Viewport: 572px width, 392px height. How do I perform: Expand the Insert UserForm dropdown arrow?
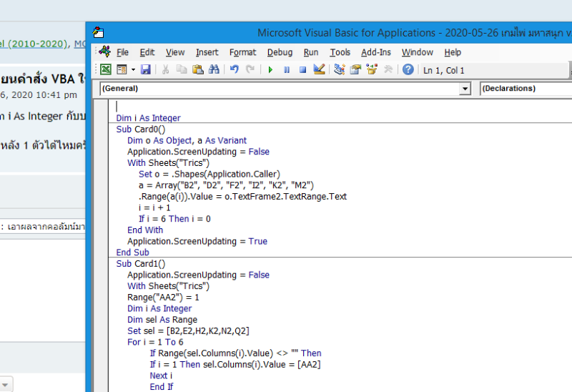coord(132,69)
